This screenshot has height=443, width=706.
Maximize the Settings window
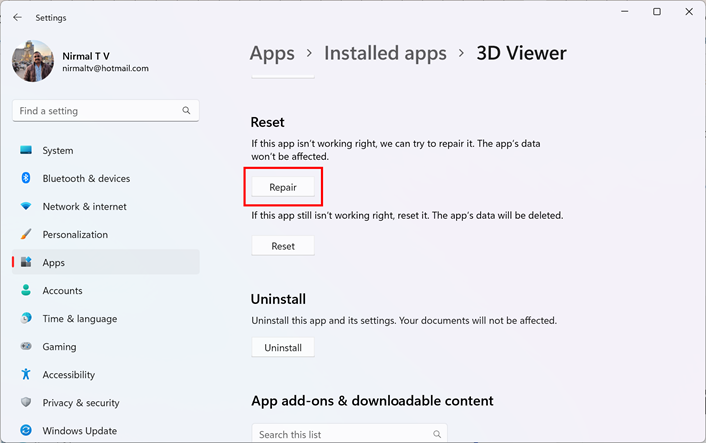click(x=657, y=11)
